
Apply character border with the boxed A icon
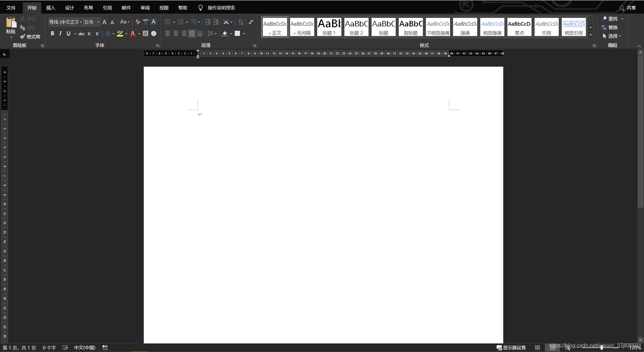(x=154, y=22)
